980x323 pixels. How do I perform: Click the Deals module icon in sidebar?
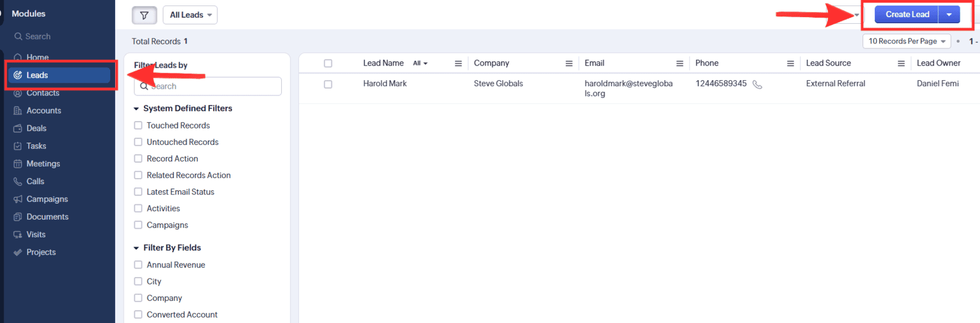tap(18, 128)
